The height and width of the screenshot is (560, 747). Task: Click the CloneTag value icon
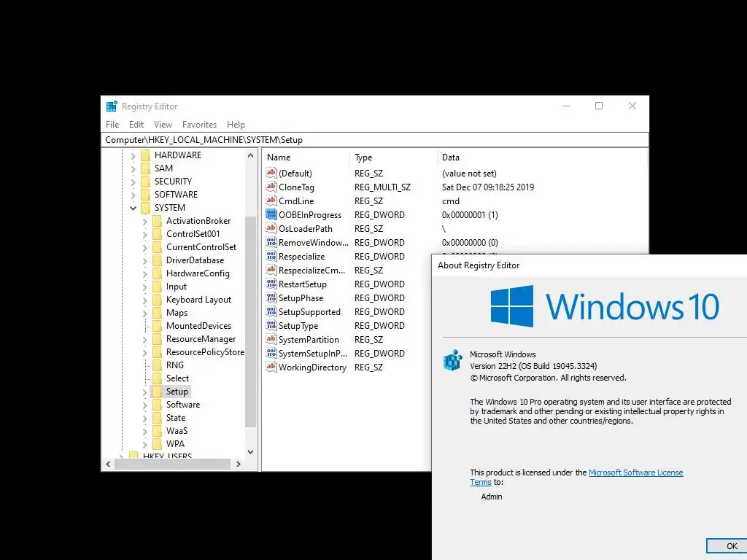(x=271, y=187)
